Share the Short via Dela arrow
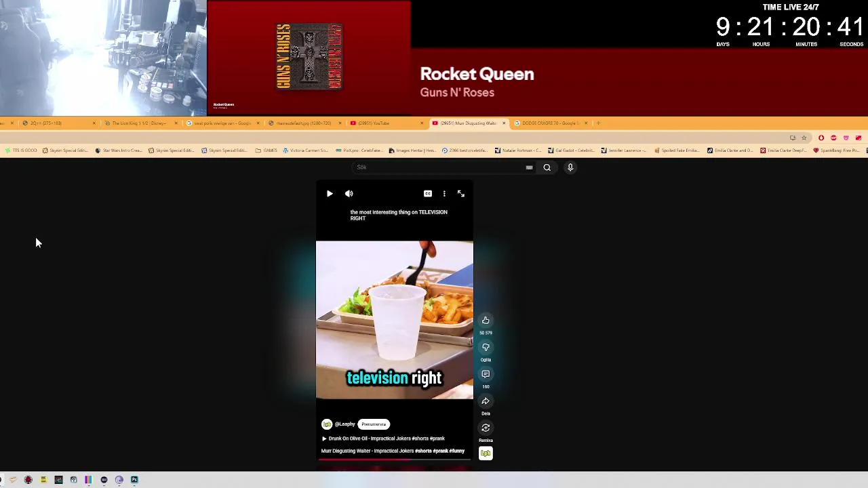The image size is (868, 488). click(x=486, y=401)
